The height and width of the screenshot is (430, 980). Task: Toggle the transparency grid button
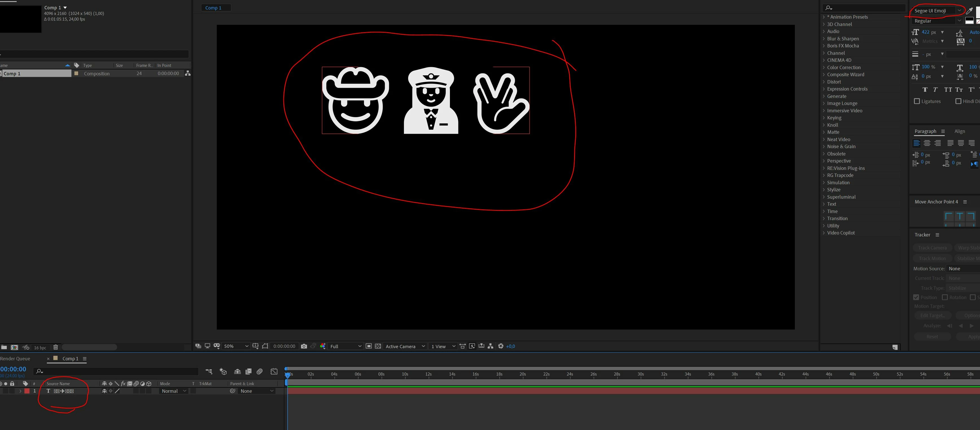tap(378, 346)
